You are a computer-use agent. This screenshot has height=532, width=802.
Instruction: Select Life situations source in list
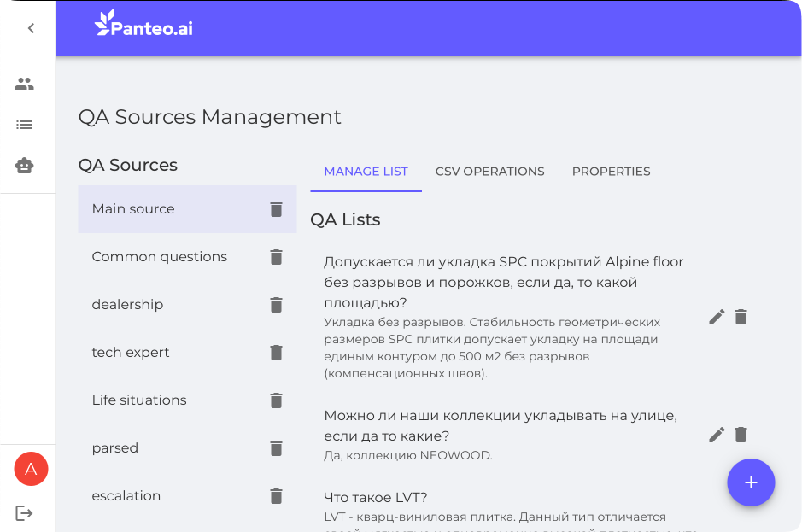139,400
